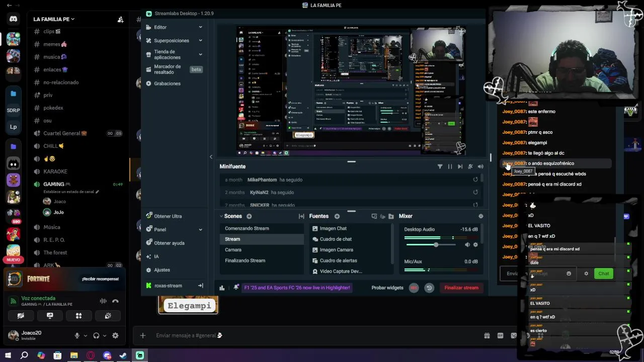
Task: Open the invite people icon in LA FAMILIA PE
Action: click(120, 20)
